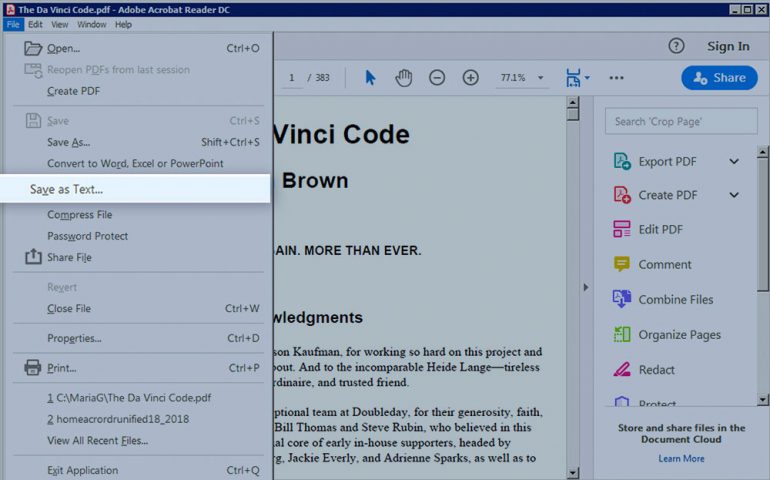This screenshot has height=480, width=770.
Task: Select the Hand pan tool
Action: [404, 78]
